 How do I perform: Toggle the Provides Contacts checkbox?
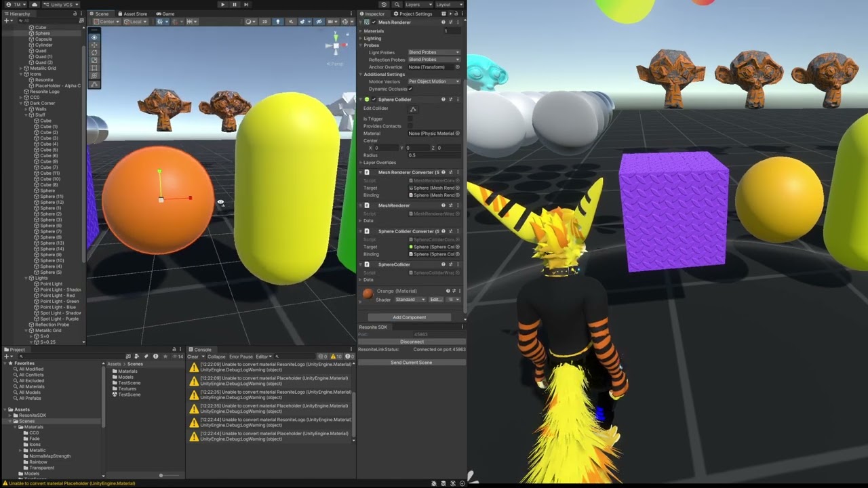tap(410, 126)
